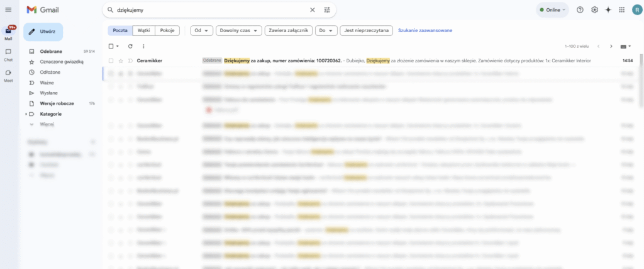Toggle the Jest nieprzeczytana filter chip

click(x=367, y=31)
